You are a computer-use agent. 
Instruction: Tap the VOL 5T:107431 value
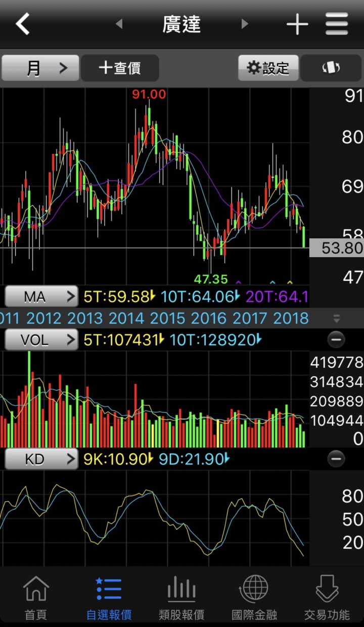pos(124,340)
